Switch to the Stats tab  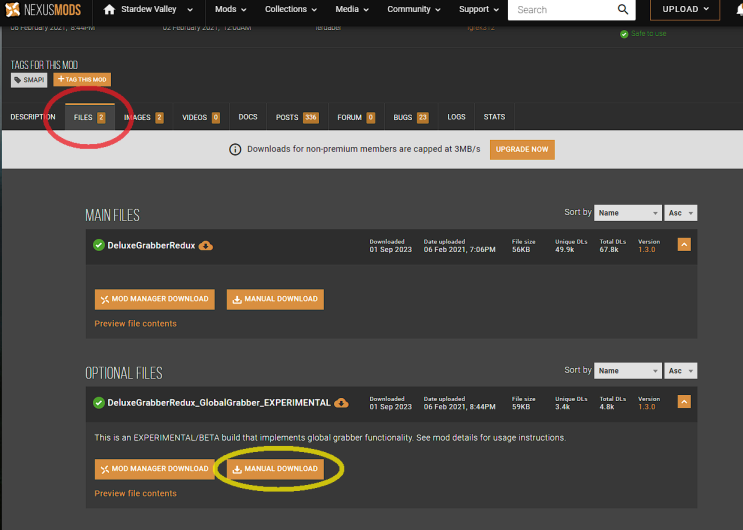point(494,117)
